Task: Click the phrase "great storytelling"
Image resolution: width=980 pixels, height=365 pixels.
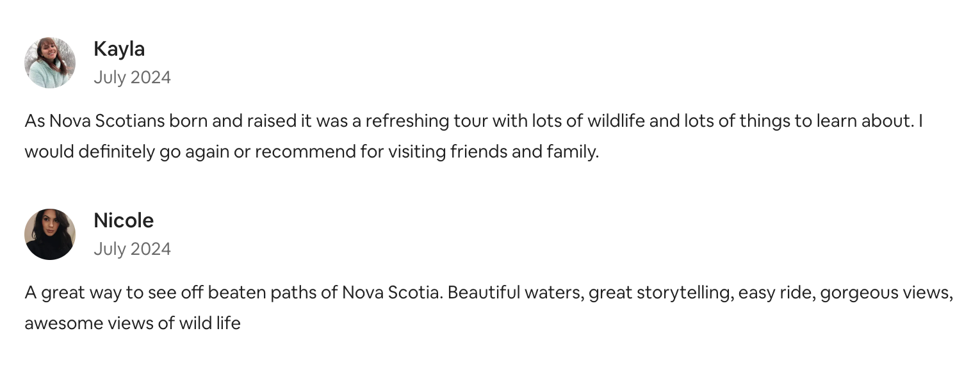Action: pyautogui.click(x=661, y=293)
